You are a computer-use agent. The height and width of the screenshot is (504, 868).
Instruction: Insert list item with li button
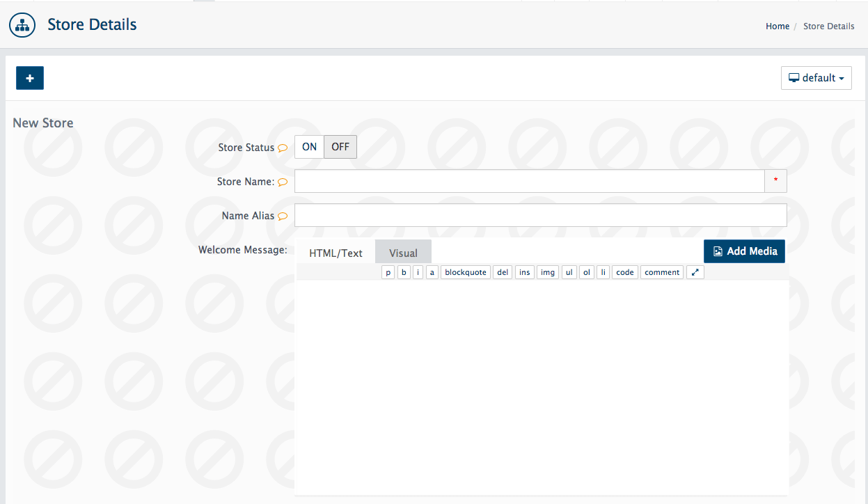pos(603,272)
